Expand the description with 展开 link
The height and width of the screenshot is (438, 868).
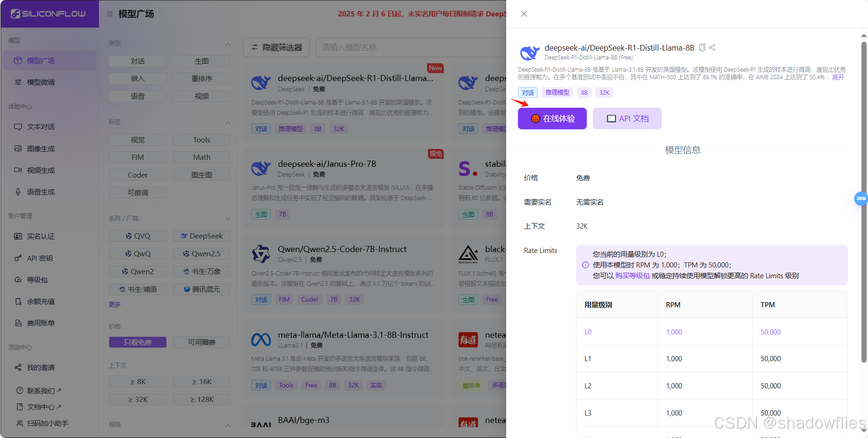pos(838,77)
